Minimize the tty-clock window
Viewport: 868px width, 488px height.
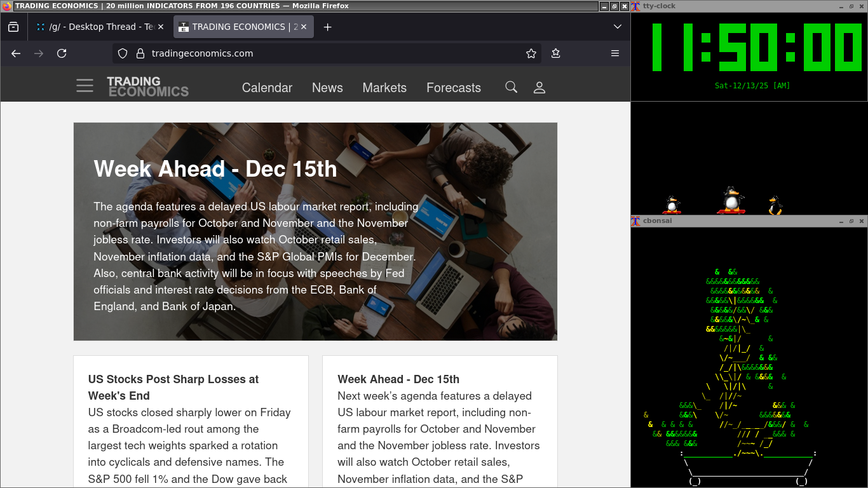[x=841, y=6]
